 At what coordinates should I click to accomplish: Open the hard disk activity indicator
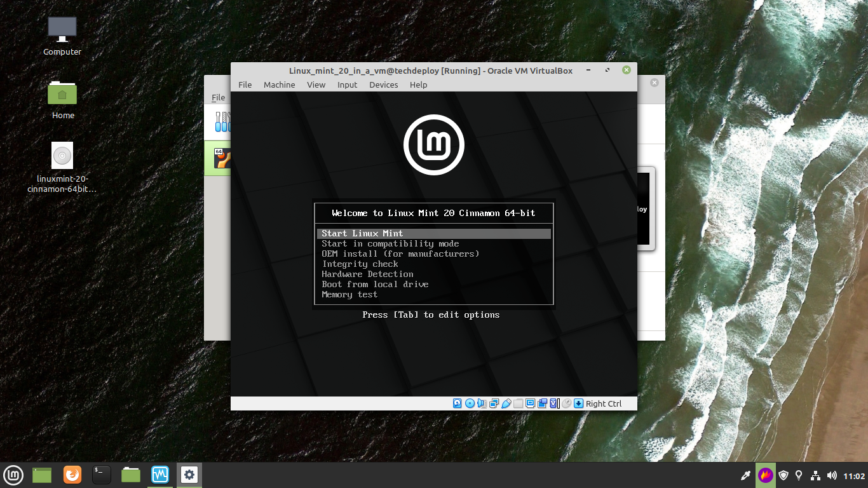[457, 403]
